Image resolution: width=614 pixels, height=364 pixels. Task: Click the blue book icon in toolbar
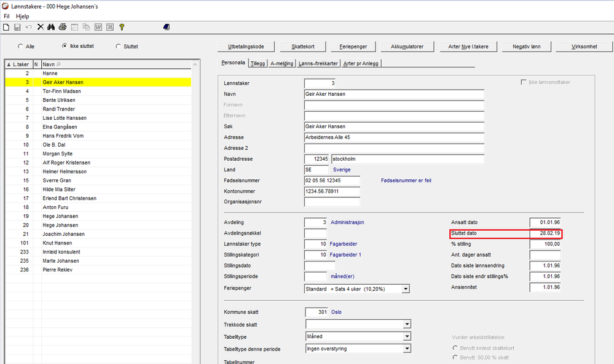click(x=167, y=27)
